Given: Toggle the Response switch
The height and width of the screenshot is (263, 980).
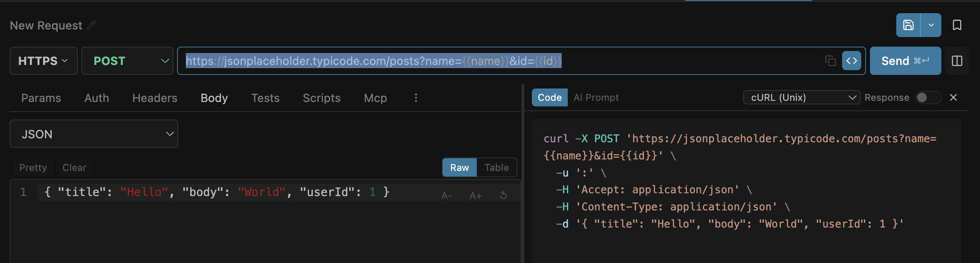Looking at the screenshot, I should point(928,98).
